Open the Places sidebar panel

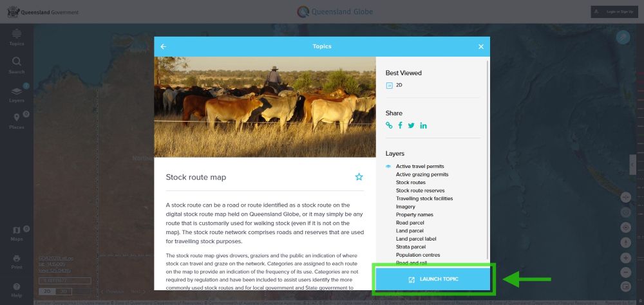click(17, 121)
